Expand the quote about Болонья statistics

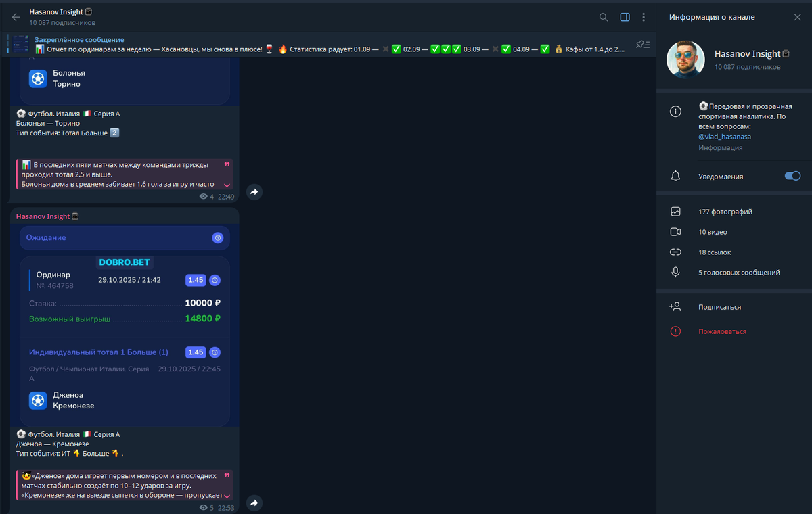pyautogui.click(x=227, y=185)
